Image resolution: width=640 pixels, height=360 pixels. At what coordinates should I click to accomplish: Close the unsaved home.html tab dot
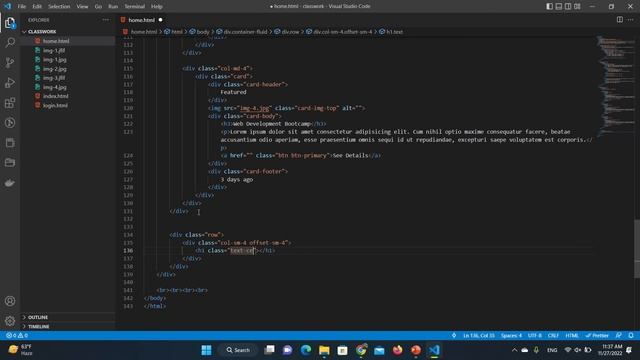click(x=160, y=20)
